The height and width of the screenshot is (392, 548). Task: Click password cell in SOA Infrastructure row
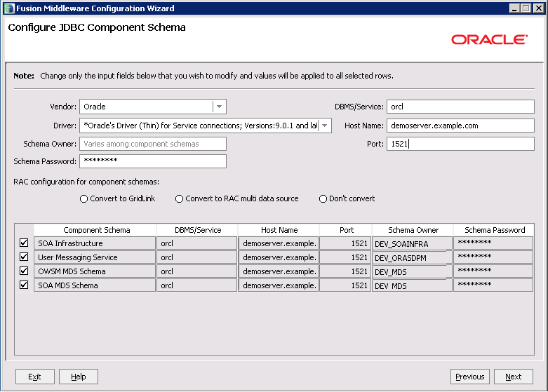(x=493, y=243)
